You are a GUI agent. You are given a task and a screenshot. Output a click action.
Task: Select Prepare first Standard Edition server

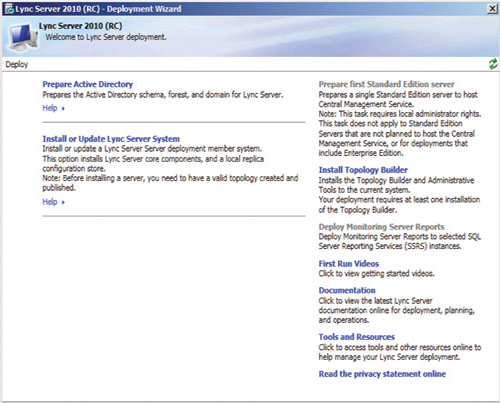pyautogui.click(x=386, y=84)
